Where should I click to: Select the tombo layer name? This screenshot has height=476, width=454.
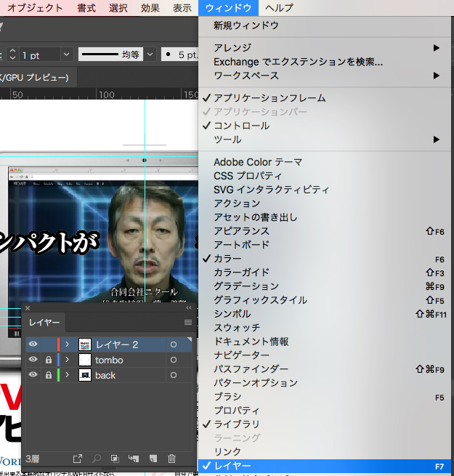pos(109,360)
